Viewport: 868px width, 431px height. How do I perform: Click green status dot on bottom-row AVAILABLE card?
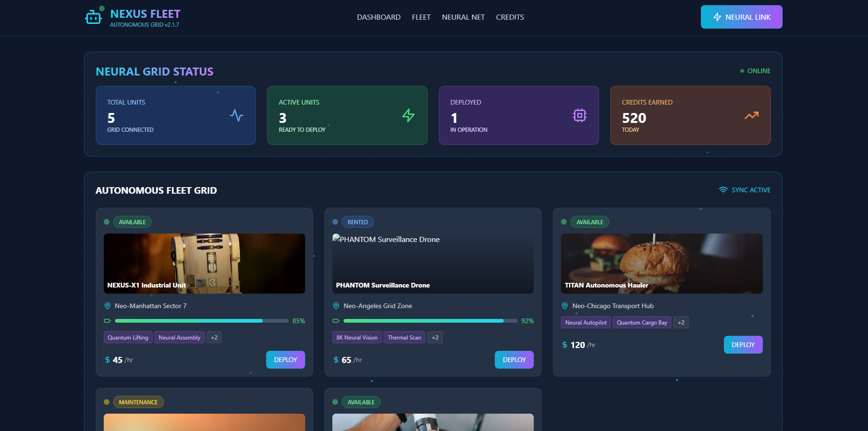(335, 402)
